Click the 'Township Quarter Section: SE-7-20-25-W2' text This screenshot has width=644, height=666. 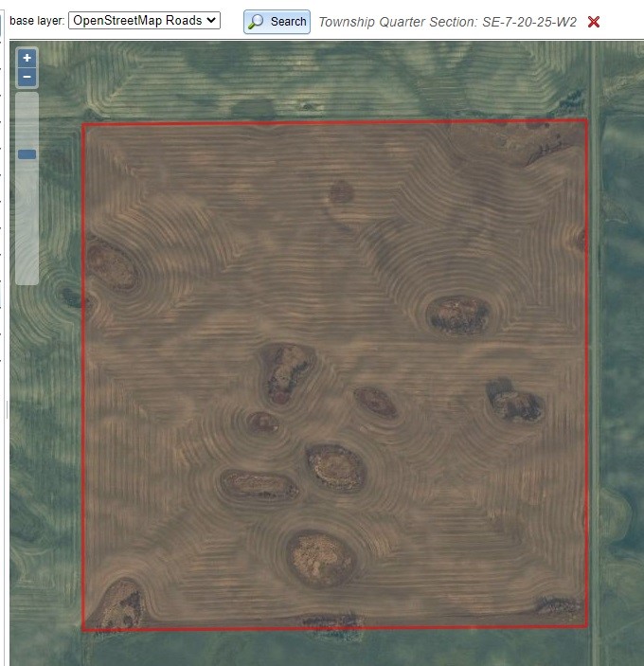click(x=447, y=22)
